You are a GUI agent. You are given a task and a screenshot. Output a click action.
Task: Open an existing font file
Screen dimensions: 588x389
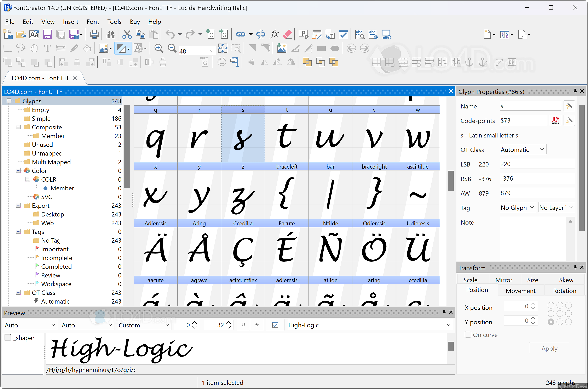click(21, 34)
